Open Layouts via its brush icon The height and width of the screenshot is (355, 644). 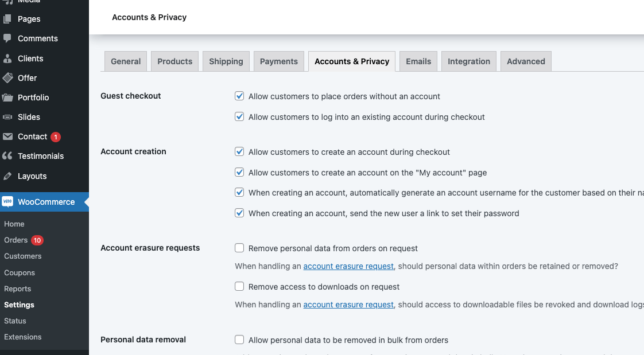(x=7, y=176)
